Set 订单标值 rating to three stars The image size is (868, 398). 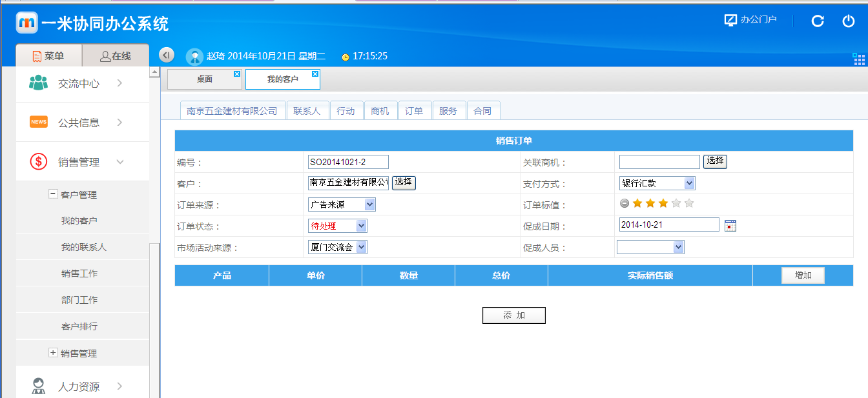click(x=663, y=203)
